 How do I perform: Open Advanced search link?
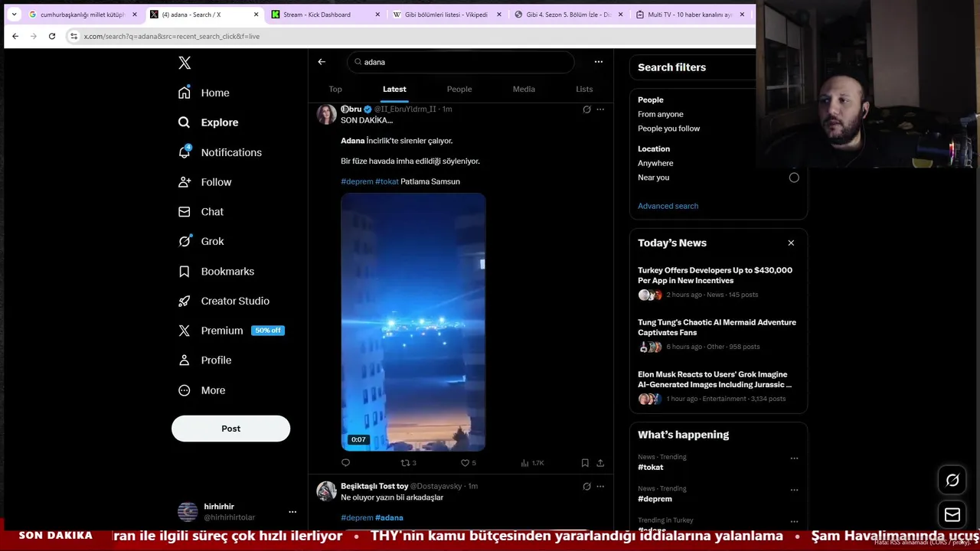click(668, 206)
